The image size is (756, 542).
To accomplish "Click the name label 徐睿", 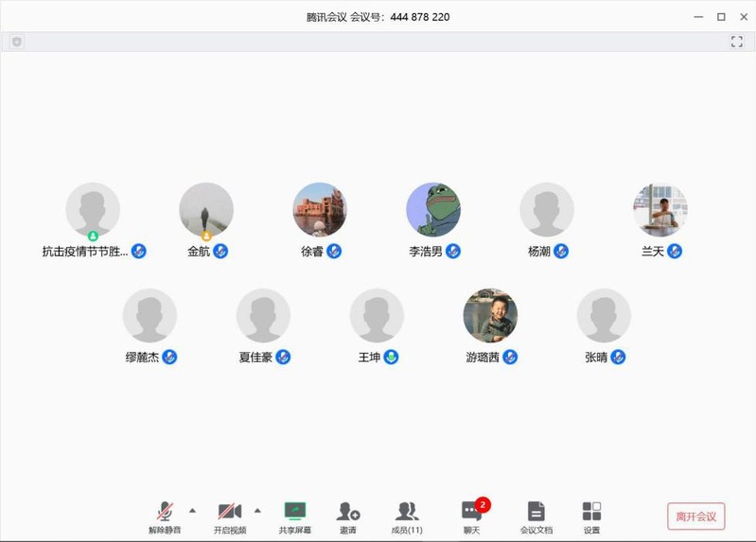I will (312, 252).
